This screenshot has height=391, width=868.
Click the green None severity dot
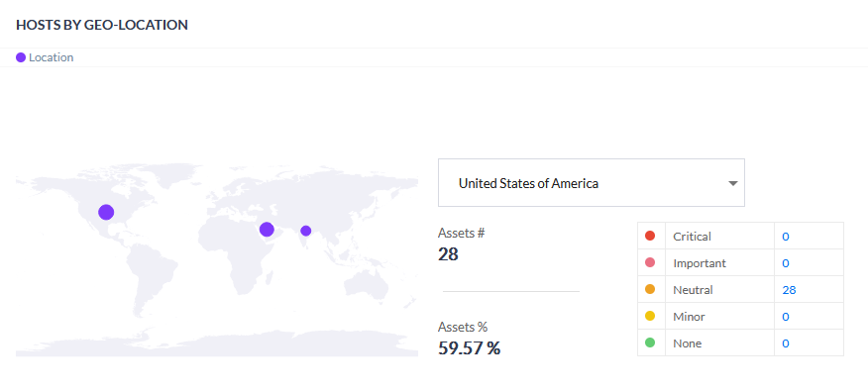click(x=650, y=342)
